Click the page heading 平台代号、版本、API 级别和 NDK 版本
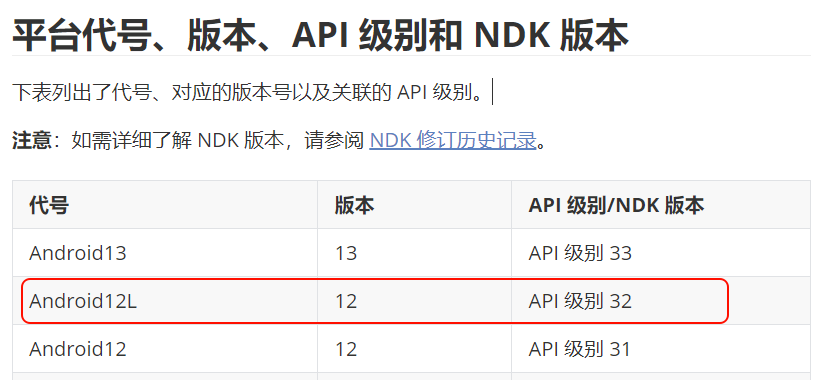The height and width of the screenshot is (380, 832). tap(320, 35)
